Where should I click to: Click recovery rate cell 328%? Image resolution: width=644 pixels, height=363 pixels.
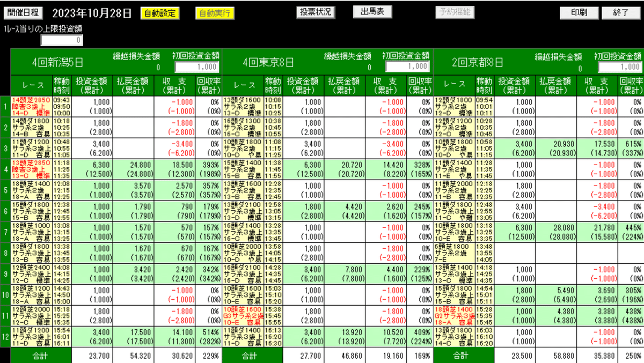420,169
